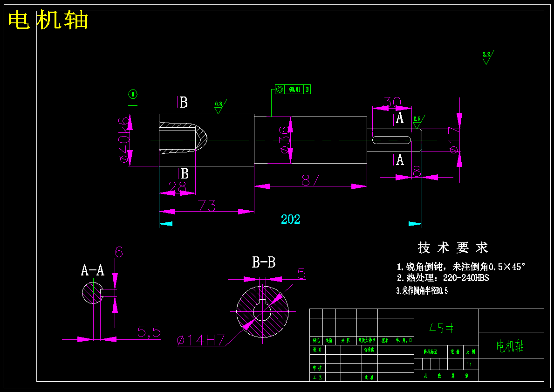The height and width of the screenshot is (392, 554).
Task: Select the 标准化 cell label
Action: 369,350
